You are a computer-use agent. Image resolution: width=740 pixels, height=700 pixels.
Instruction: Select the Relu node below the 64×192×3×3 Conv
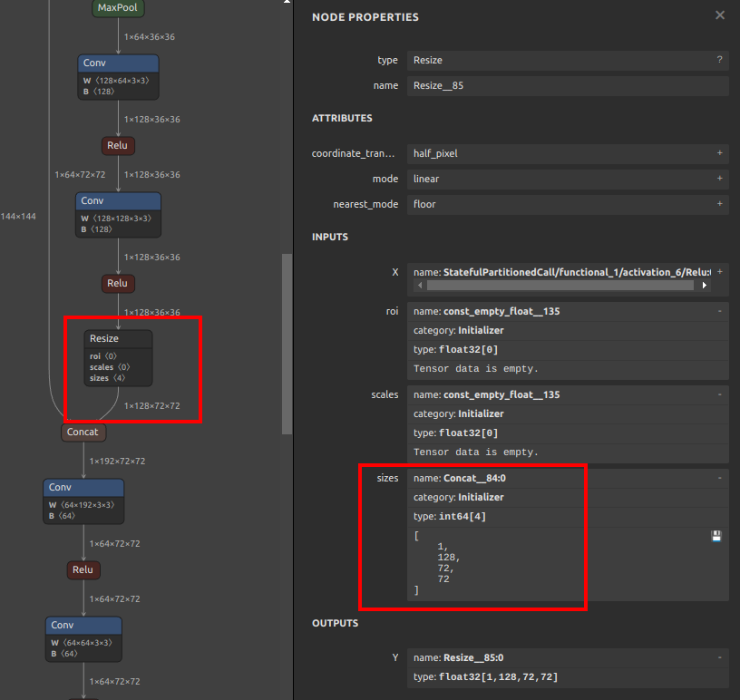(83, 569)
